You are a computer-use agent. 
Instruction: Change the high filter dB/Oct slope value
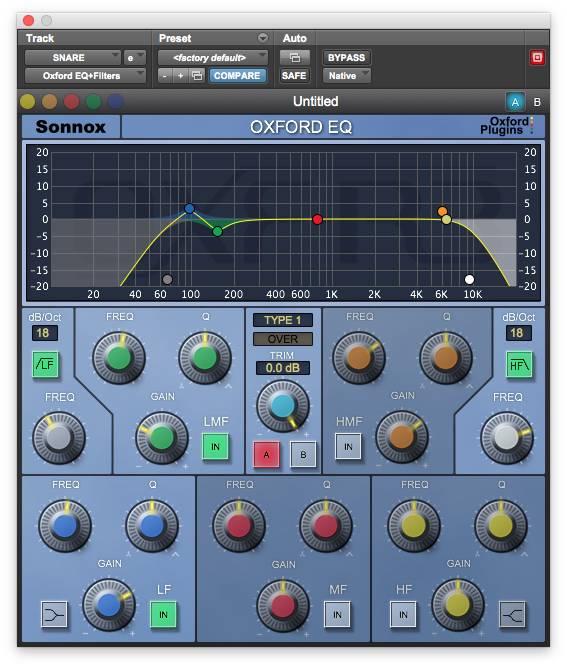[x=518, y=333]
